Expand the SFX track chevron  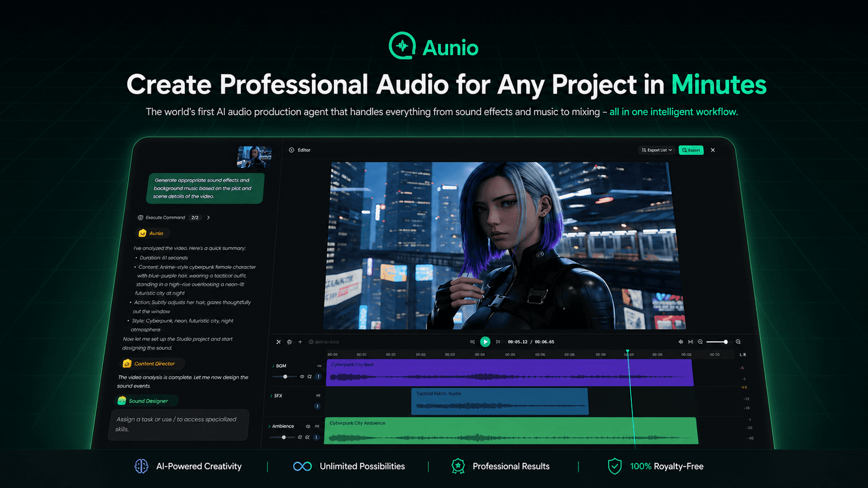271,395
